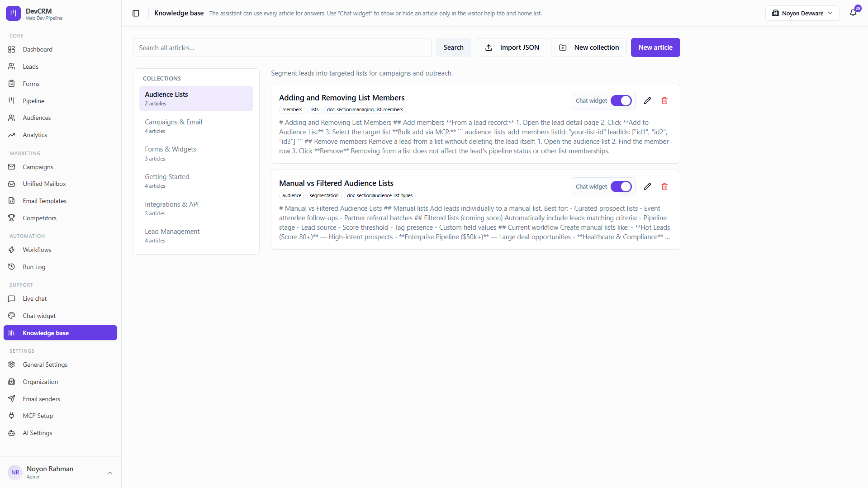This screenshot has width=868, height=488.
Task: Select Getting Started collection
Action: tap(196, 181)
